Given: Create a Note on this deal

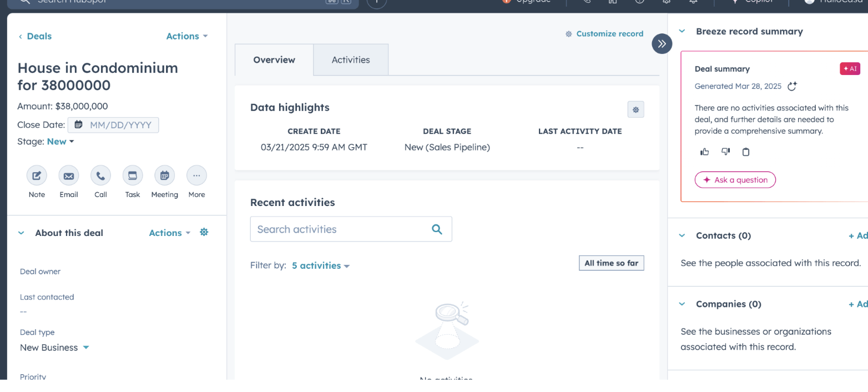Looking at the screenshot, I should click(x=37, y=176).
